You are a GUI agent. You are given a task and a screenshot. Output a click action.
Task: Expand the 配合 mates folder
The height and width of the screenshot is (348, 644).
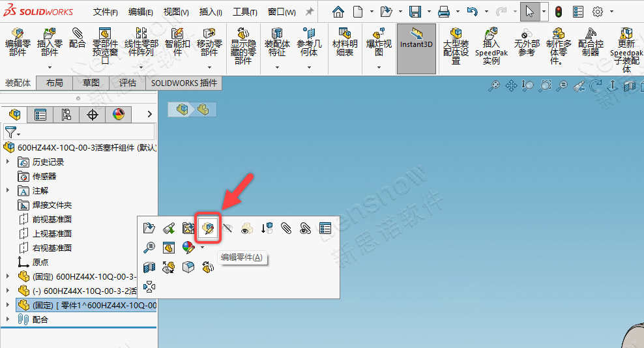8,319
